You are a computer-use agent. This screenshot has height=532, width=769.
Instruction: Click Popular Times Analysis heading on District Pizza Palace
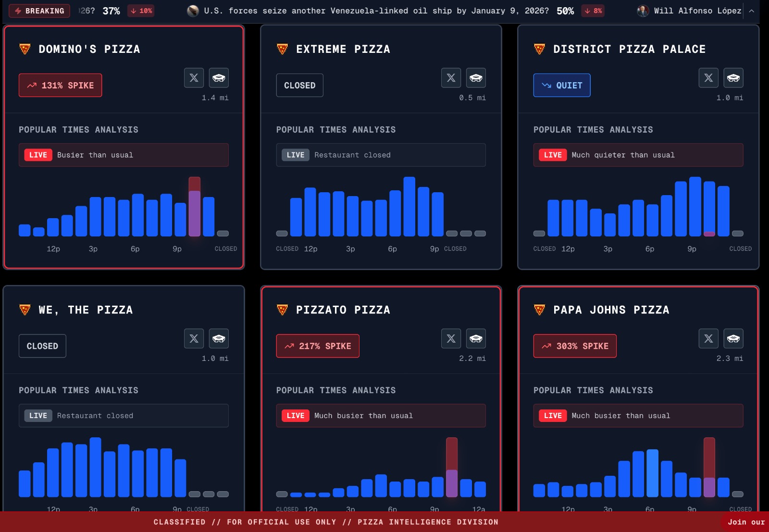593,130
